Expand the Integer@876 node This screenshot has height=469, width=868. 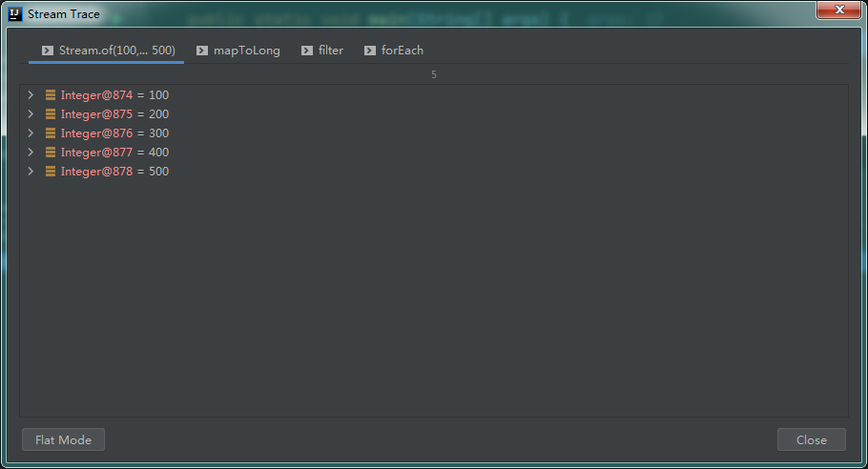(x=31, y=133)
